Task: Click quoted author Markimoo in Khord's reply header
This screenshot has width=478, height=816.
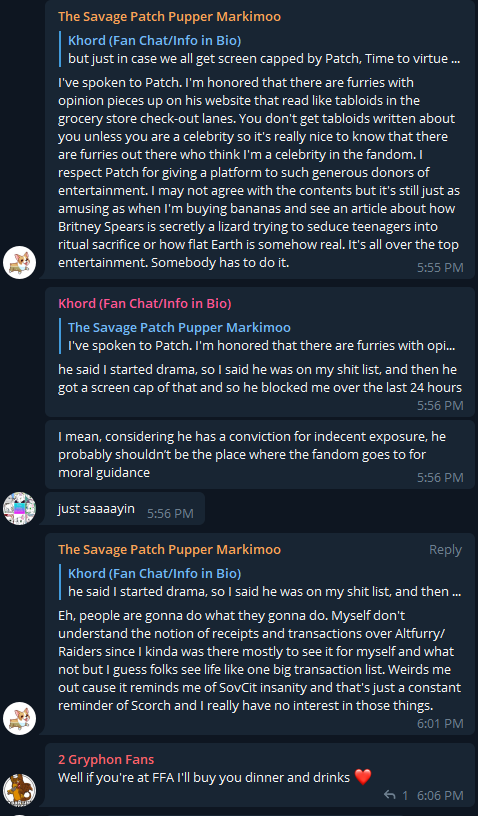Action: pyautogui.click(x=179, y=327)
